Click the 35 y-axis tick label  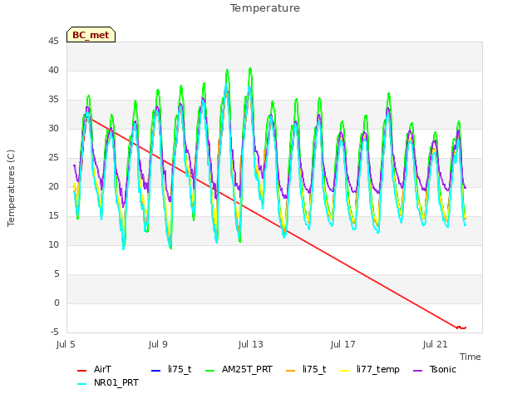[53, 100]
